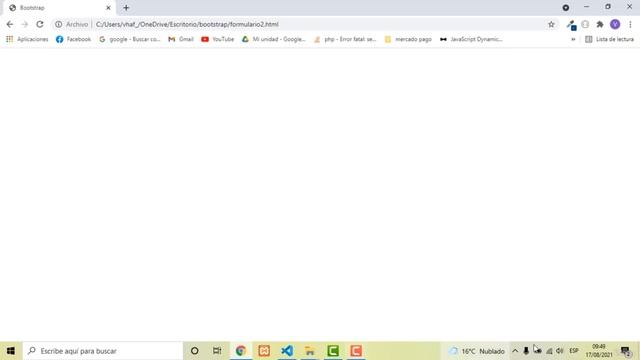The height and width of the screenshot is (360, 640).
Task: Open the Facebook bookmark
Action: [73, 39]
